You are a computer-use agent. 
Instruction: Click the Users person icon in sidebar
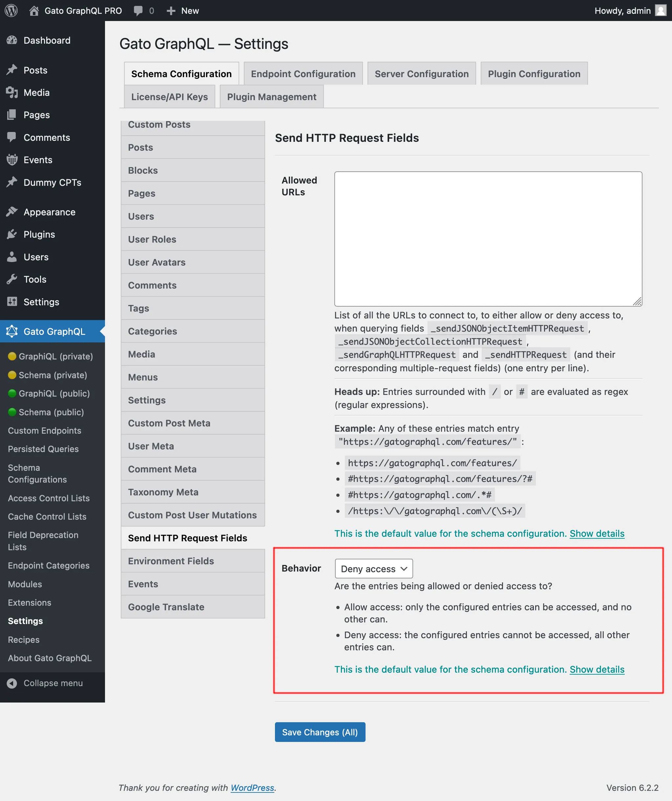pyautogui.click(x=12, y=257)
